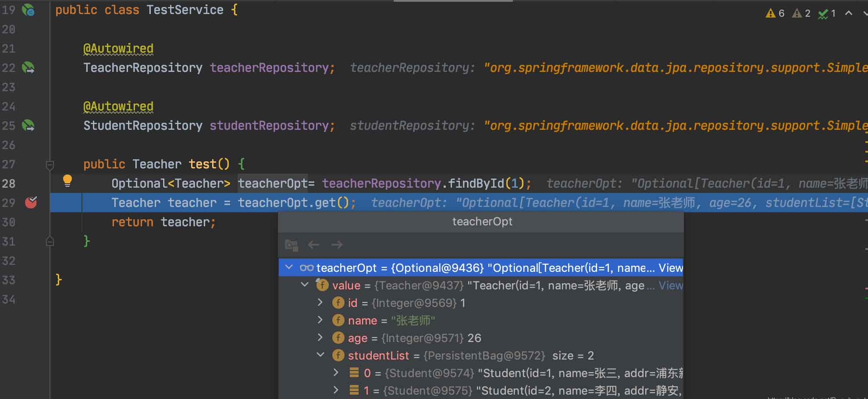Expand the age Integer@9571 node
Screen dimensions: 868x399
pos(320,337)
